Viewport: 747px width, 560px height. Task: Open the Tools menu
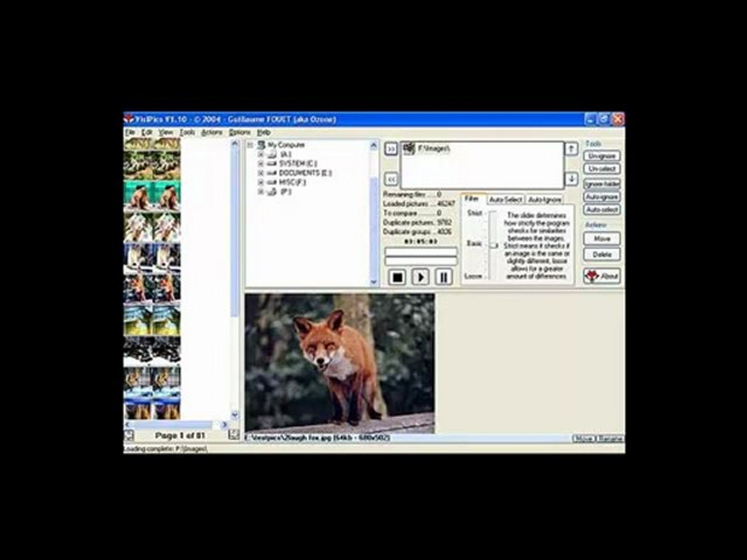(187, 133)
